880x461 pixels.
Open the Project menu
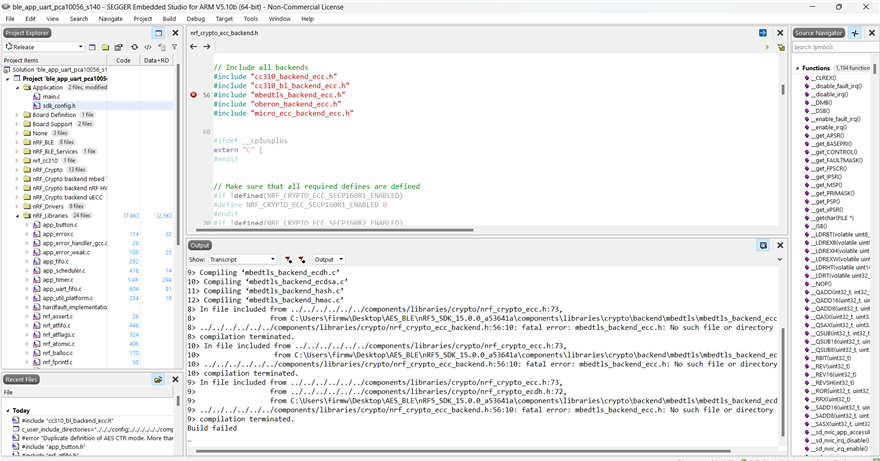[x=143, y=19]
